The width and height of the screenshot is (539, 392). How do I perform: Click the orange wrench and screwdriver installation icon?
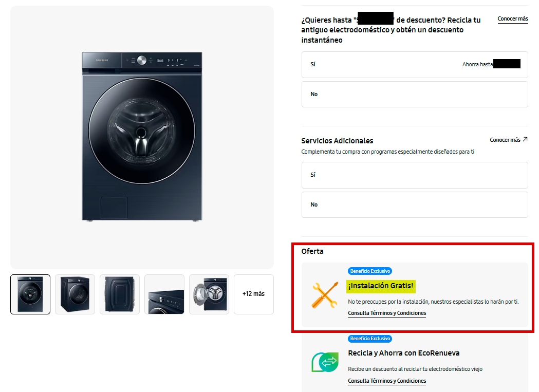(x=325, y=295)
